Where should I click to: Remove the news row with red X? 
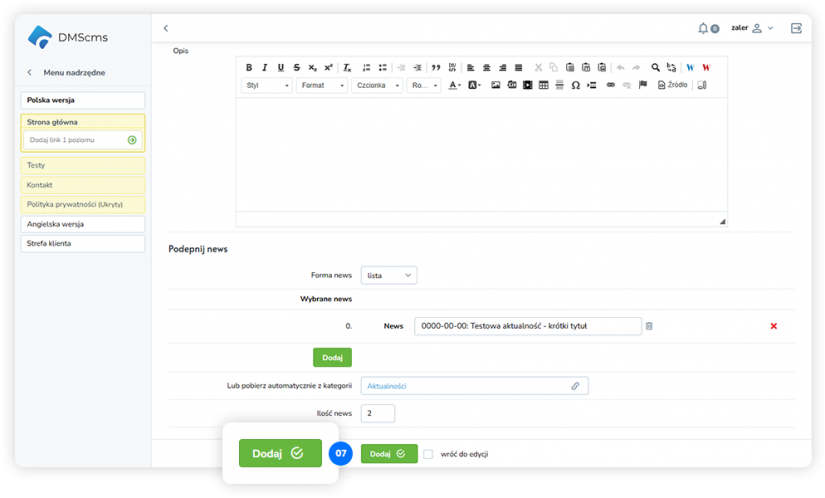point(773,326)
